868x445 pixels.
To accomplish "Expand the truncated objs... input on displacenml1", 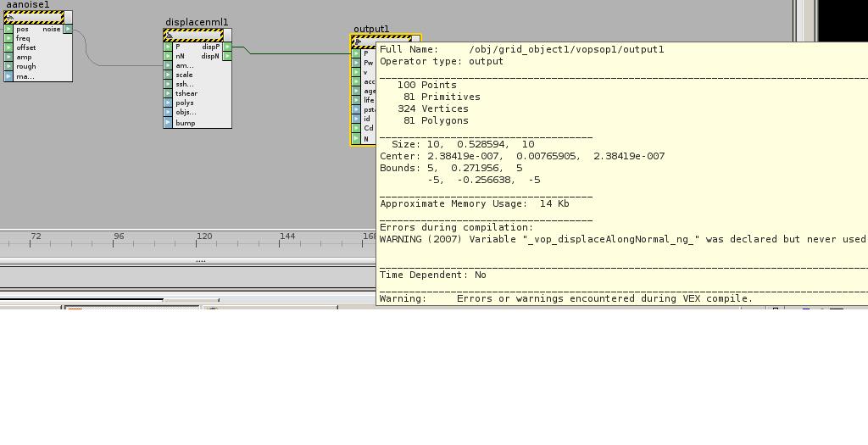I will coord(186,112).
